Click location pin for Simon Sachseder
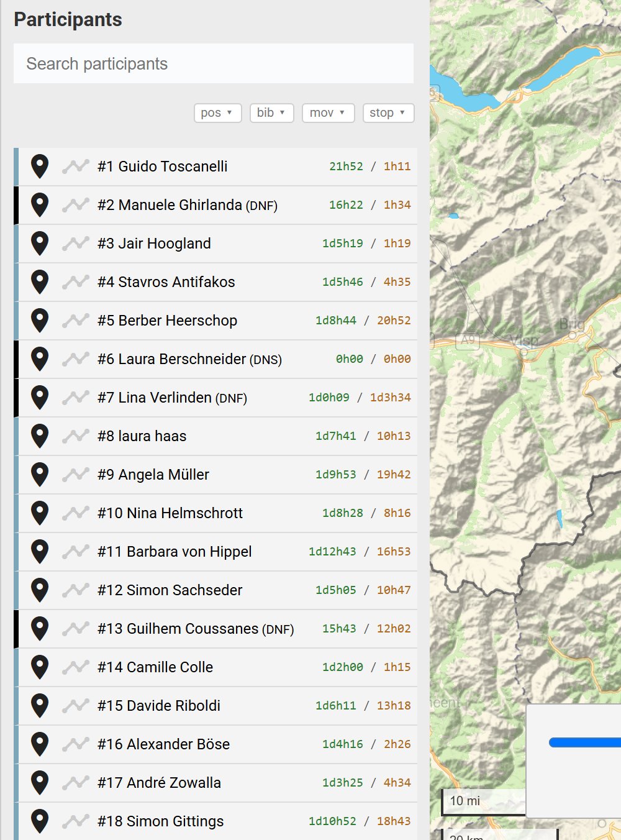The height and width of the screenshot is (840, 621). tap(40, 590)
